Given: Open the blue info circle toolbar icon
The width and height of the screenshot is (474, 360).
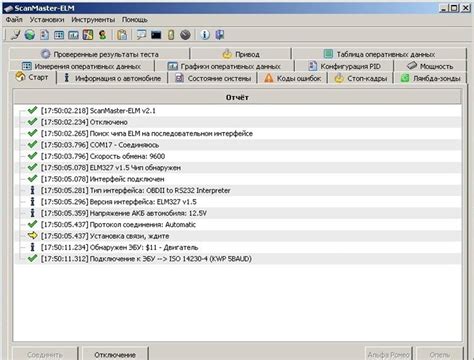Looking at the screenshot, I should pyautogui.click(x=205, y=35).
